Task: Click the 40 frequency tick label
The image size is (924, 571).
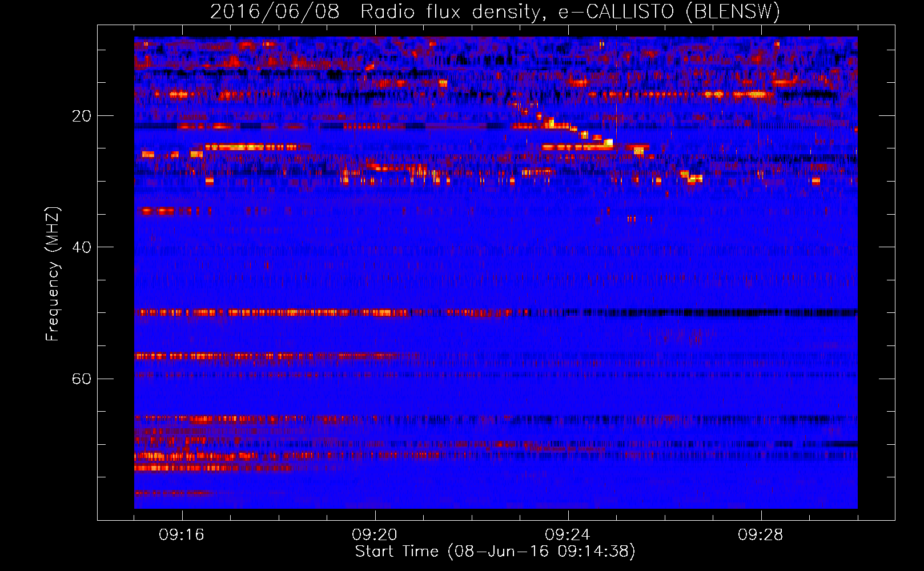Action: 81,247
